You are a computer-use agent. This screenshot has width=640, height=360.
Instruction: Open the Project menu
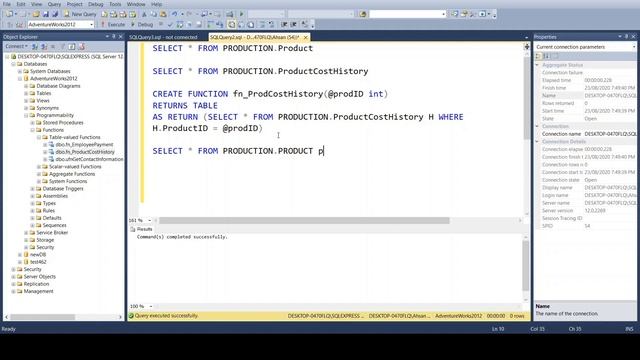[x=74, y=4]
